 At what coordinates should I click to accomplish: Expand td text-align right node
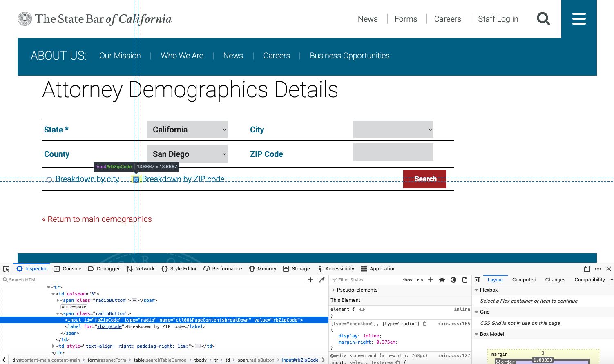tap(53, 346)
